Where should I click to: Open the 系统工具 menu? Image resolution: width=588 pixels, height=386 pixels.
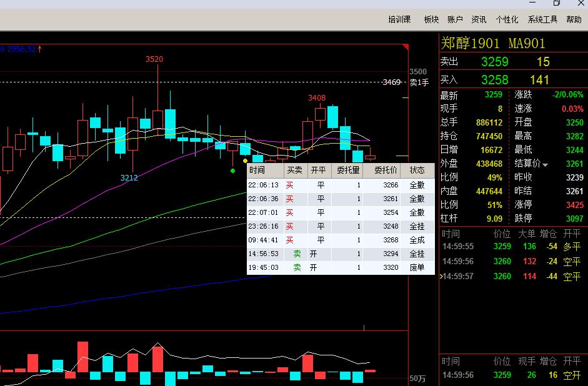tap(542, 19)
